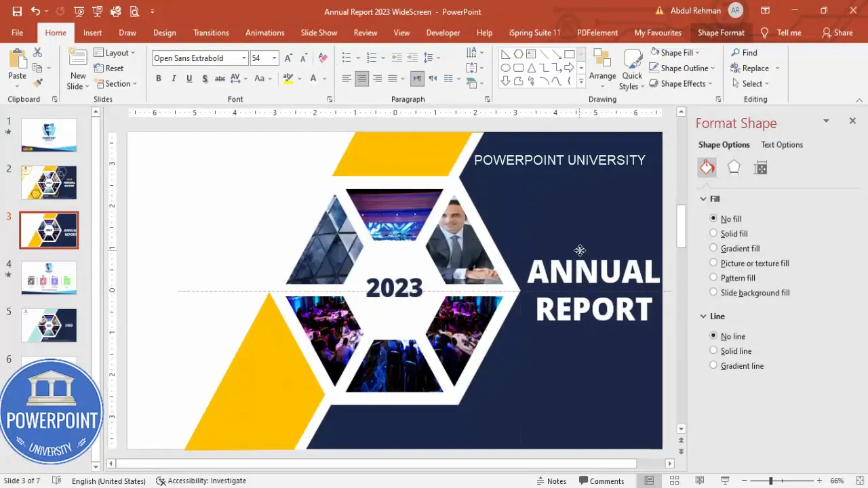Image resolution: width=868 pixels, height=488 pixels.
Task: Select the No fill radio button
Action: pos(713,218)
